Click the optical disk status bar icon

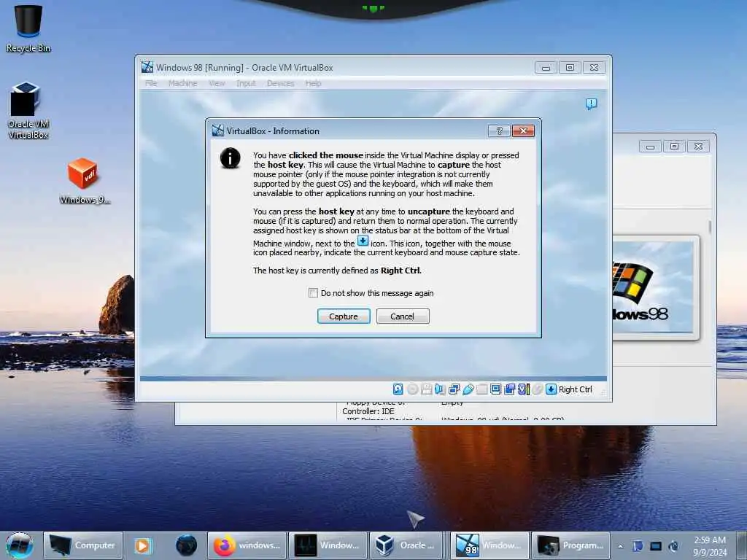coord(413,389)
